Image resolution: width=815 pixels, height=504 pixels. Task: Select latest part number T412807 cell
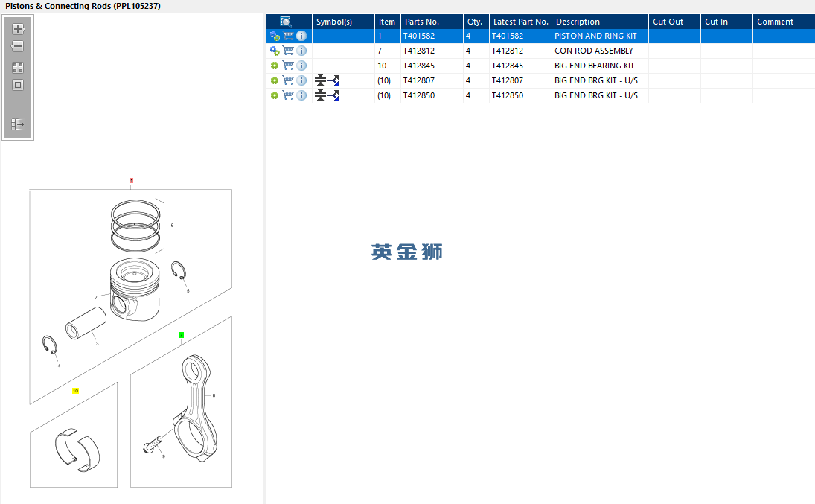tap(520, 80)
